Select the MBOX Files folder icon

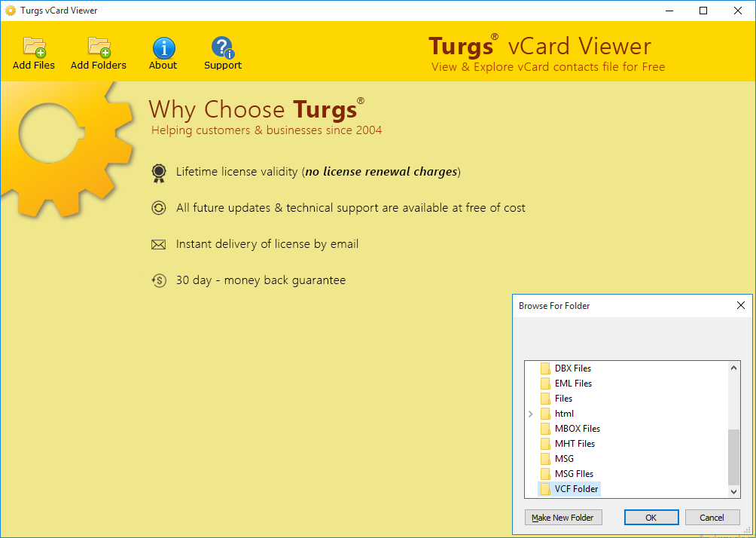click(545, 429)
